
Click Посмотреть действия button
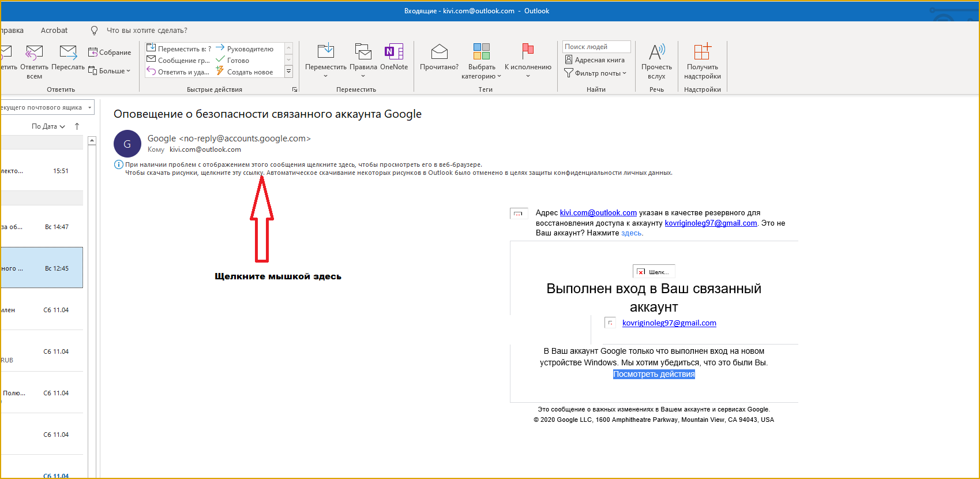point(654,375)
